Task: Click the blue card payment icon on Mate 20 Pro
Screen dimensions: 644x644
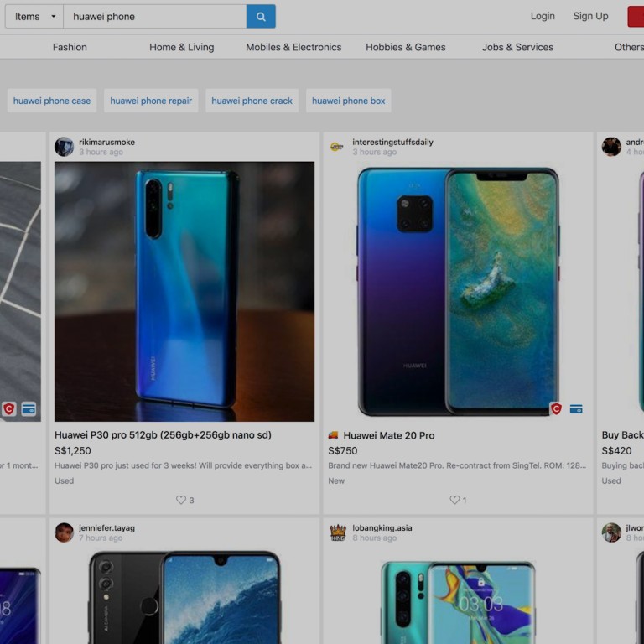Action: [576, 408]
